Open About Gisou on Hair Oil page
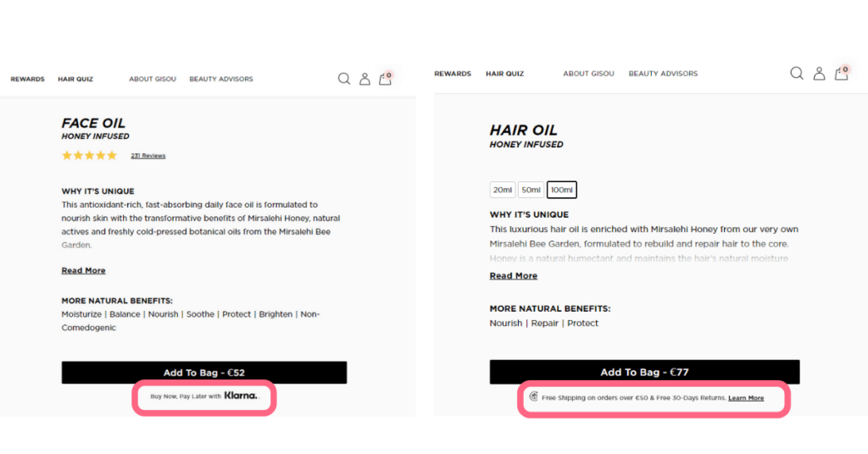868x454 pixels. (x=588, y=74)
